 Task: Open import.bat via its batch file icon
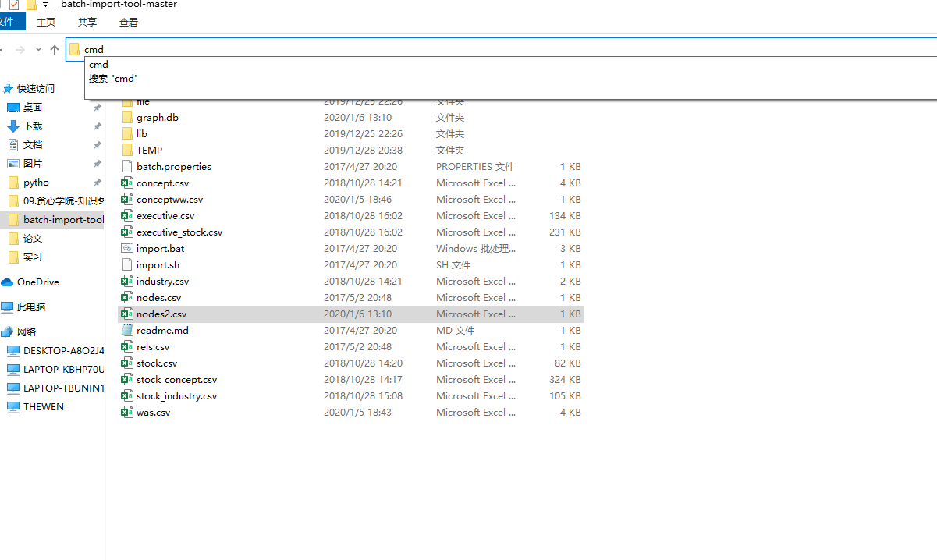(x=126, y=248)
